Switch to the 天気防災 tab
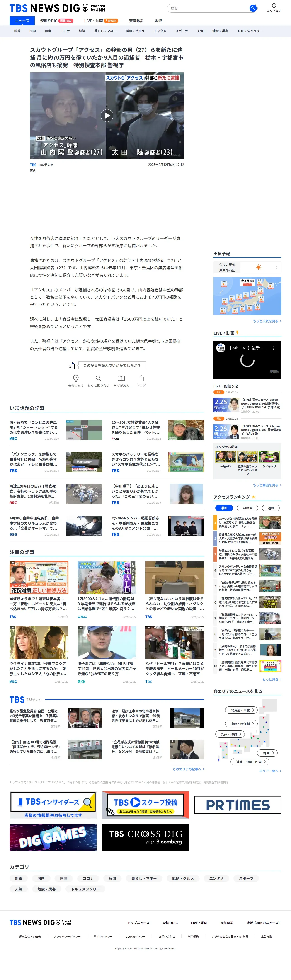 (x=136, y=21)
